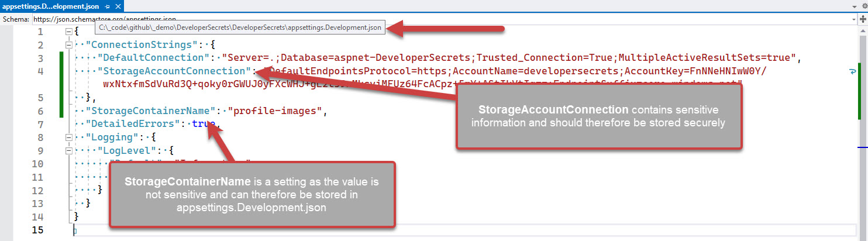This screenshot has height=241, width=868.
Task: Collapse the Logging section
Action: tap(69, 137)
